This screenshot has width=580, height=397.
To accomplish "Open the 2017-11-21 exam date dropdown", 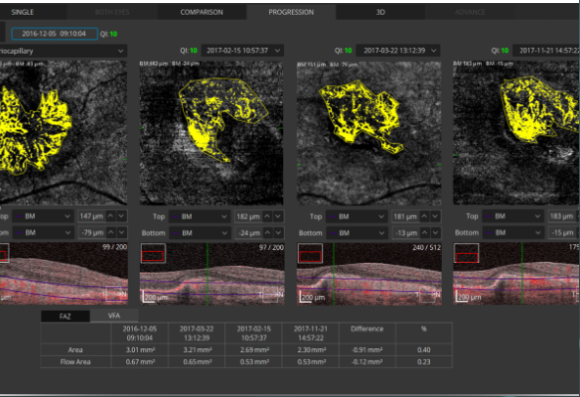I will [x=546, y=51].
